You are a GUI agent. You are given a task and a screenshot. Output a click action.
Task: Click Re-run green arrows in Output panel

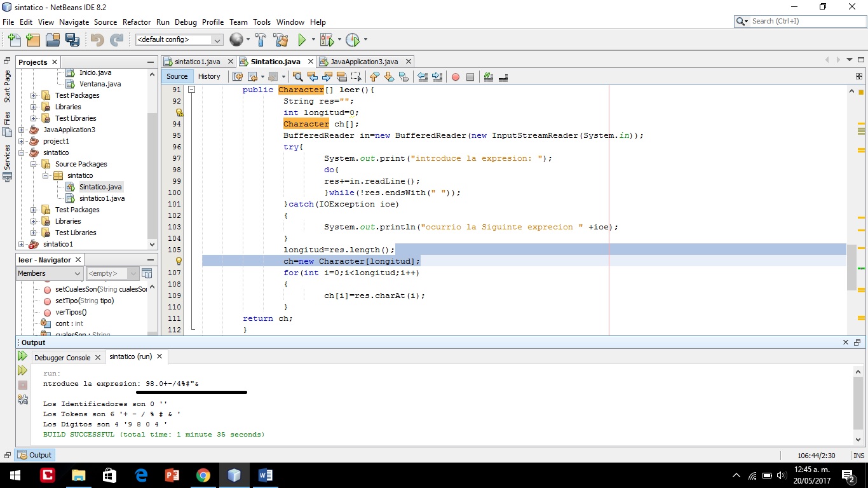point(23,356)
